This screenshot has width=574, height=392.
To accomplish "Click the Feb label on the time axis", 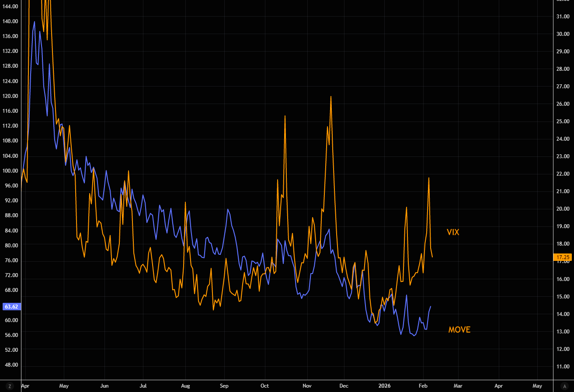I will 423,386.
